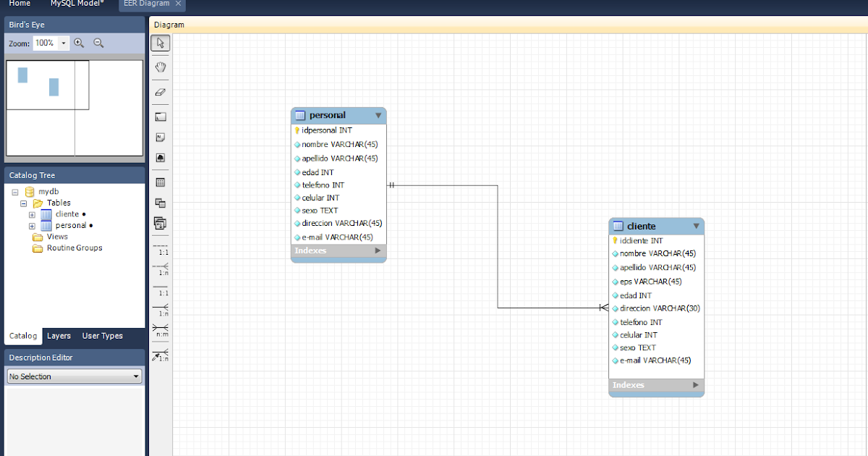868x456 pixels.
Task: Zoom in with magnifier plus icon
Action: click(x=80, y=43)
